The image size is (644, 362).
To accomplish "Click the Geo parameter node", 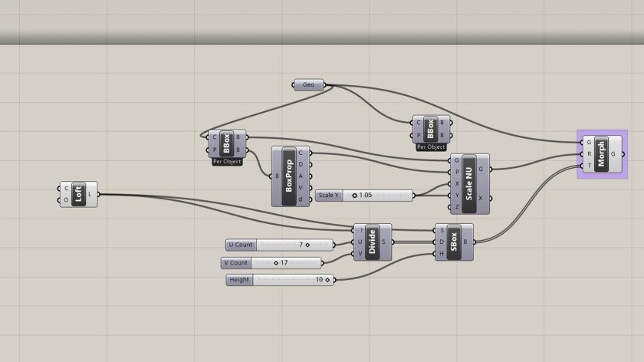I will click(x=309, y=84).
